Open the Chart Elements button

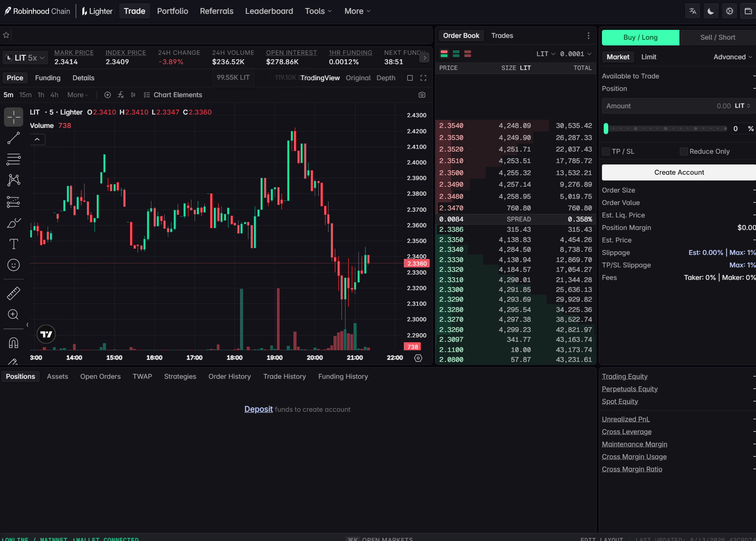point(173,95)
